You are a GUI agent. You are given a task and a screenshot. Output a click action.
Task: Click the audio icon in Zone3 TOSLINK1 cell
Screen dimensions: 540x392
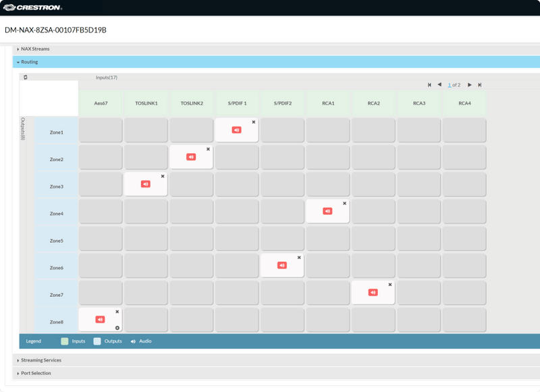pos(146,184)
